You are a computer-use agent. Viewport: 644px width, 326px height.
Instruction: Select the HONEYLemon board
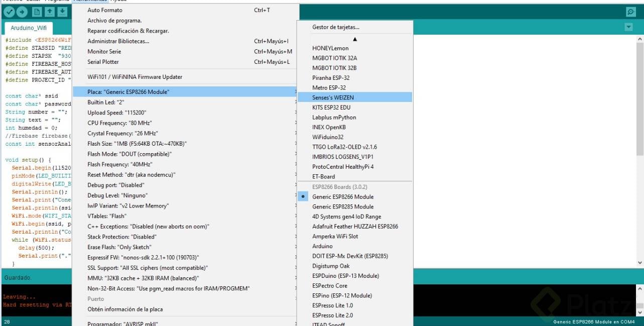[355, 48]
